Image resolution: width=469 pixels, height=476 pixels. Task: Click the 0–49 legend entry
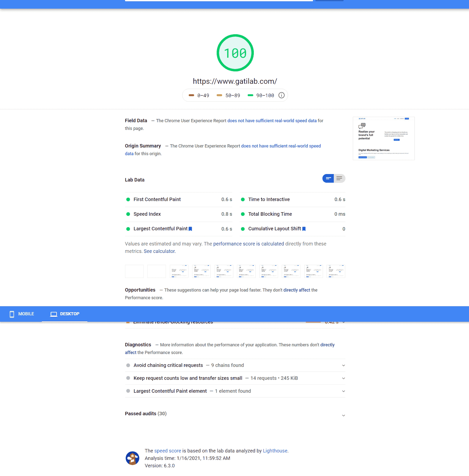199,95
